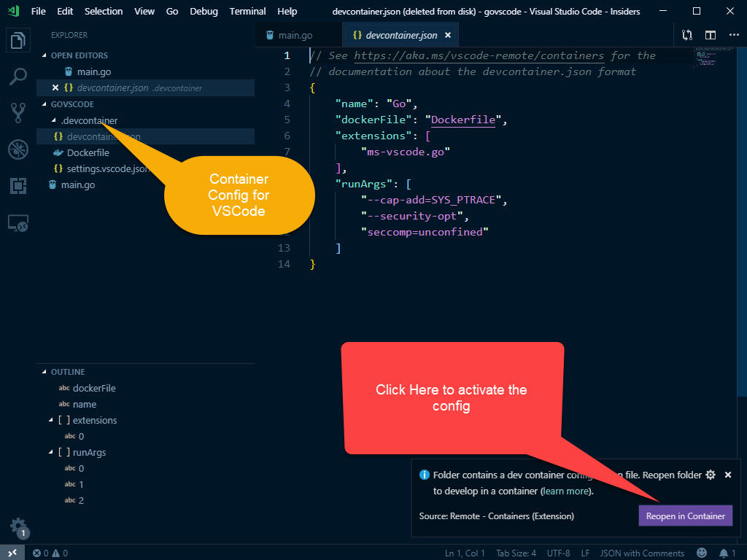Viewport: 747px width, 560px height.
Task: Change UTF-8 file encoding
Action: pyautogui.click(x=558, y=553)
